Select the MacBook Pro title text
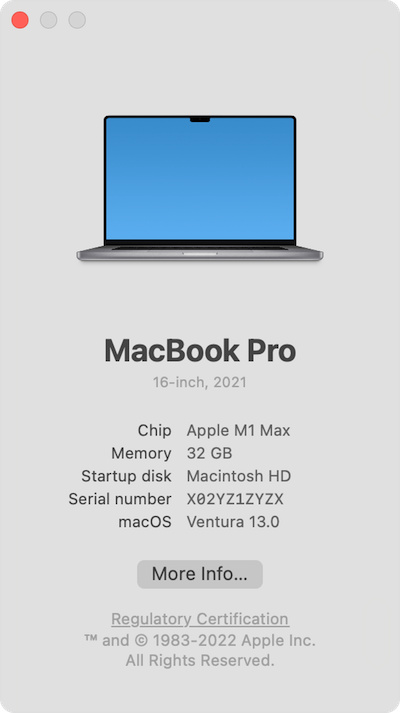Viewport: 400px width, 713px height. tap(200, 351)
